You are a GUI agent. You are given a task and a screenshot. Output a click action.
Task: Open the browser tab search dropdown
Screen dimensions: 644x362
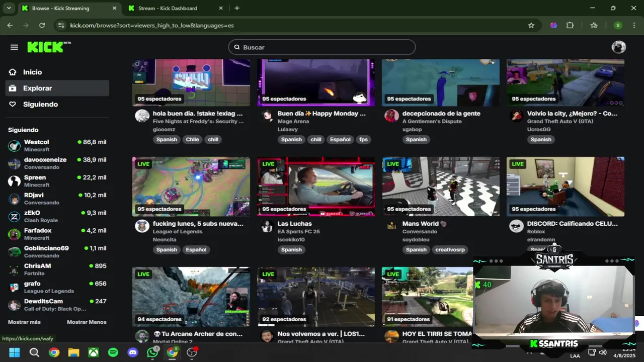pos(9,8)
